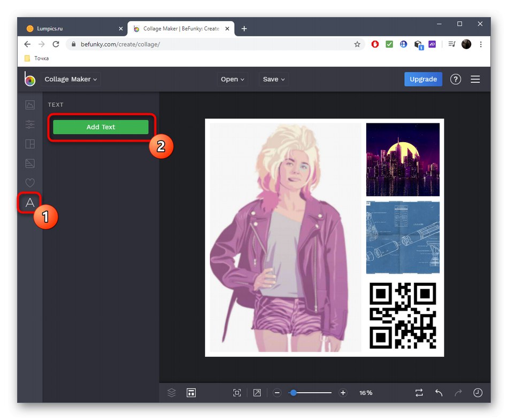
Task: Zoom out with the minus button
Action: point(277,393)
